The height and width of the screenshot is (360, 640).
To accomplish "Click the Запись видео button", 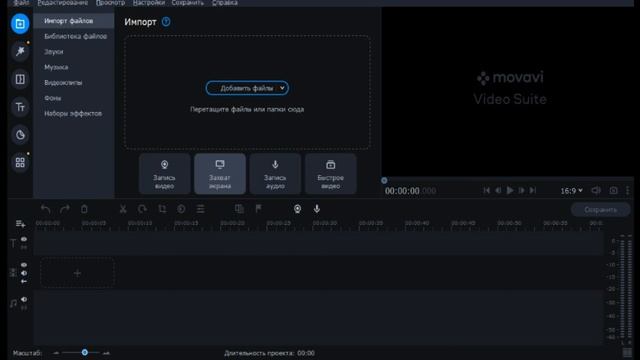I will [x=164, y=174].
